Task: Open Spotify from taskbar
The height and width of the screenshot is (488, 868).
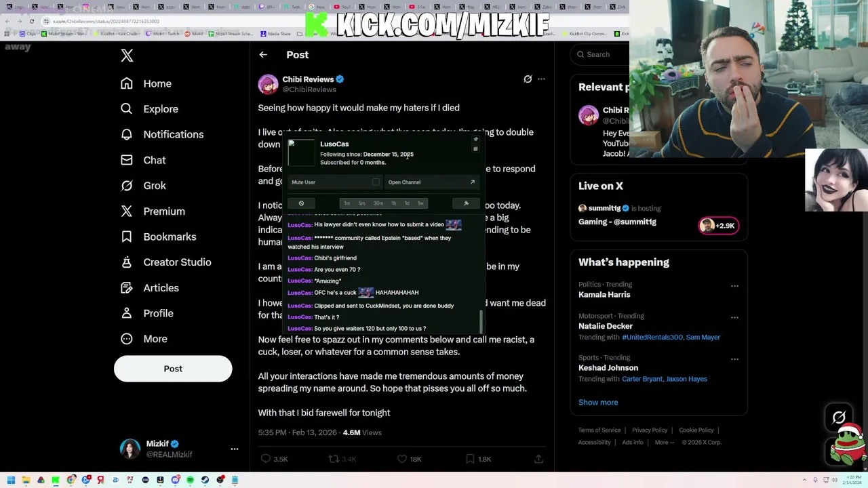Action: pyautogui.click(x=190, y=480)
